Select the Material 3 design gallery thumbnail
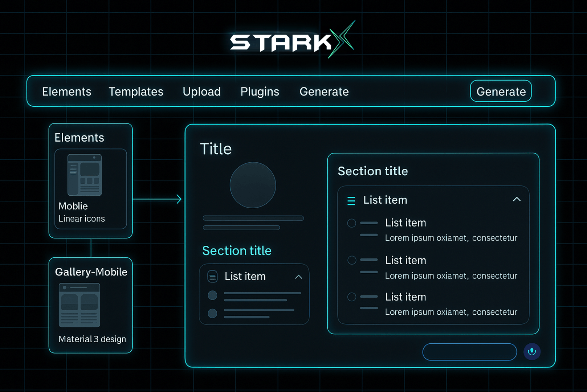 click(80, 305)
